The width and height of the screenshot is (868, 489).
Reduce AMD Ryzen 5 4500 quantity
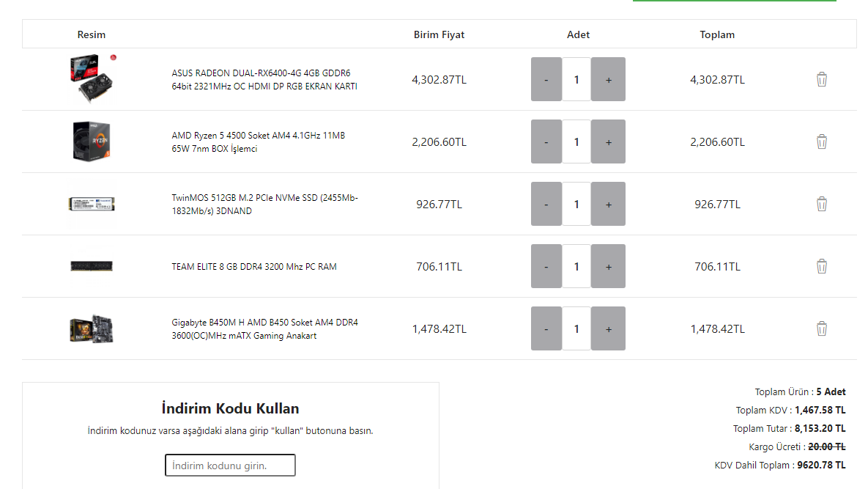pos(546,141)
